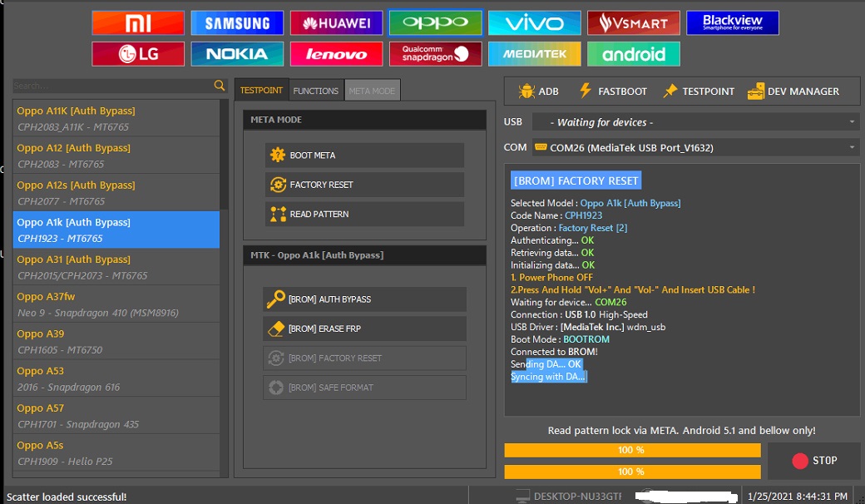Click the 'Boot Mode : BOOTROM' log line
This screenshot has width=865, height=504.
point(560,339)
